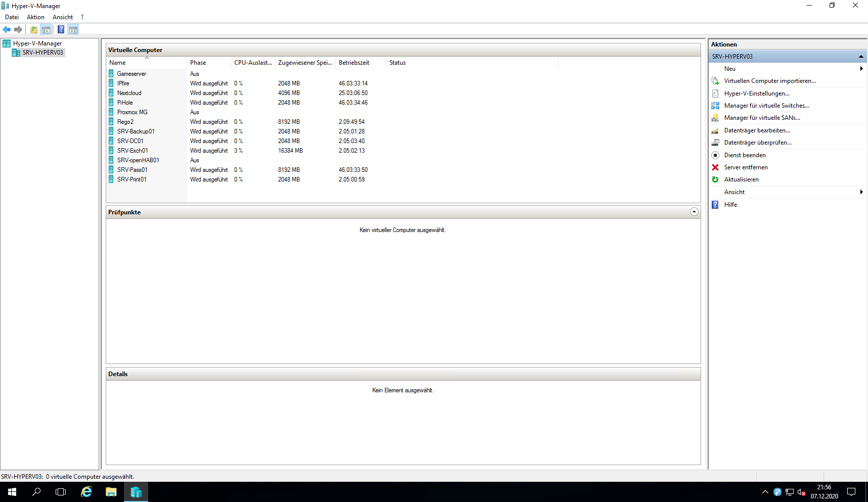Open the Aktion menu
Image resolution: width=868 pixels, height=502 pixels.
click(x=35, y=17)
